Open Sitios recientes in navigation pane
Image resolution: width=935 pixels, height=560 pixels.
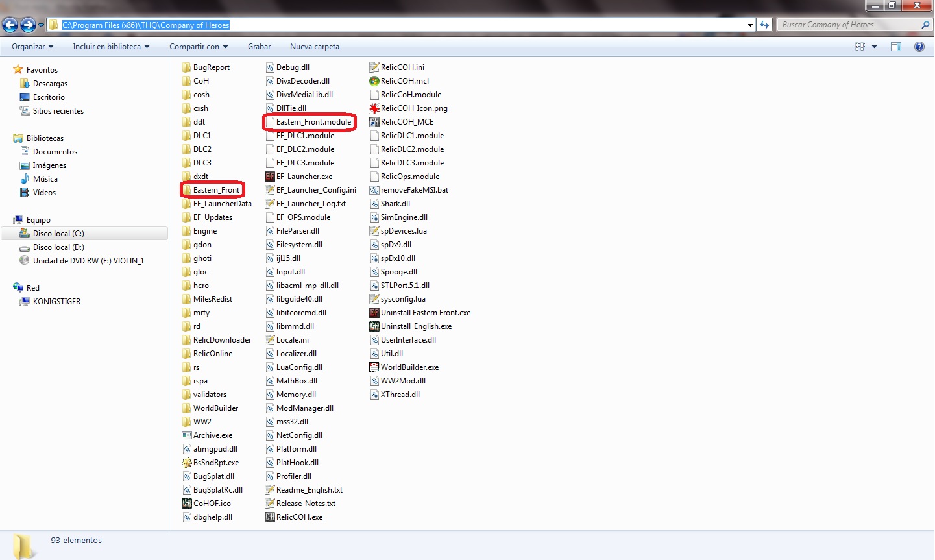pos(58,111)
